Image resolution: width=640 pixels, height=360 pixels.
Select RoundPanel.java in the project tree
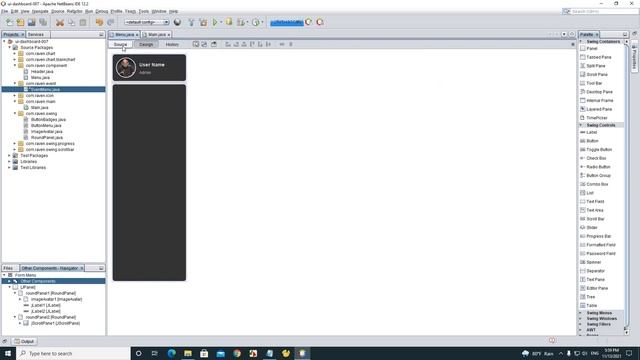pos(47,138)
